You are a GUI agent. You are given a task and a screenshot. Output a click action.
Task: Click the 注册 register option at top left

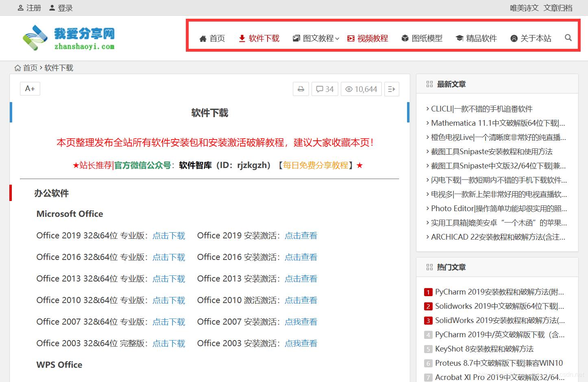point(29,8)
